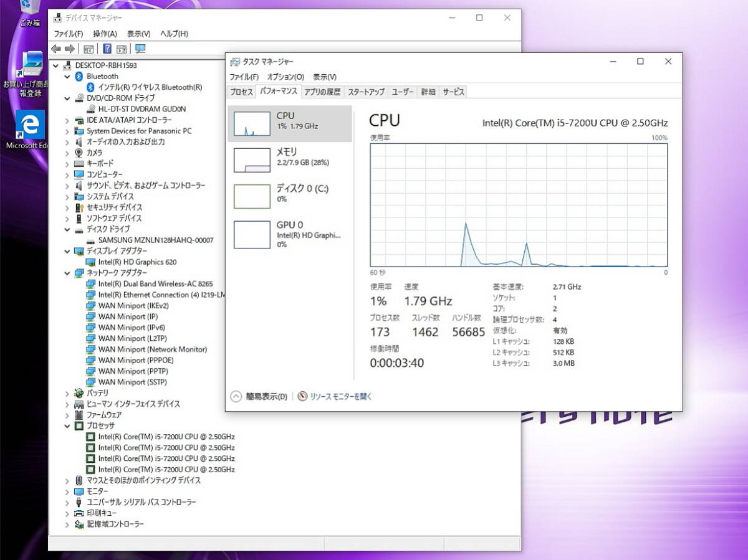Click the back arrow in Device Manager toolbar

tap(56, 49)
